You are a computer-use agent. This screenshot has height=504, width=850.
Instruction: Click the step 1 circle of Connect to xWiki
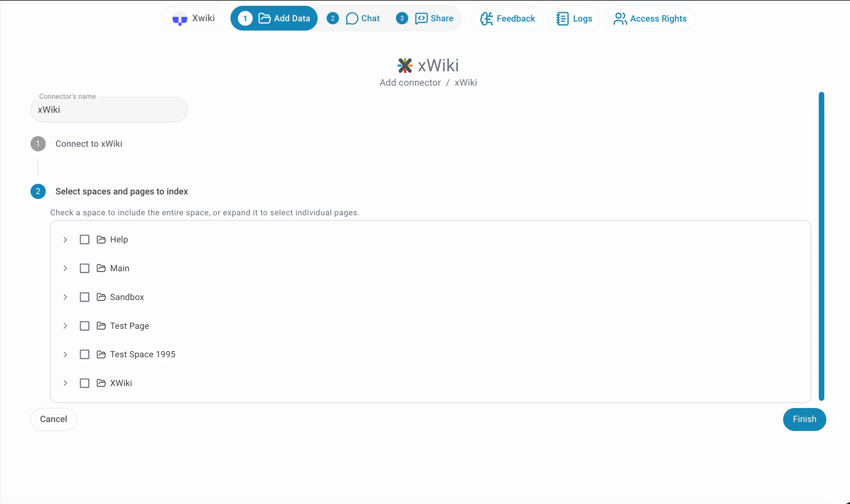pos(38,144)
